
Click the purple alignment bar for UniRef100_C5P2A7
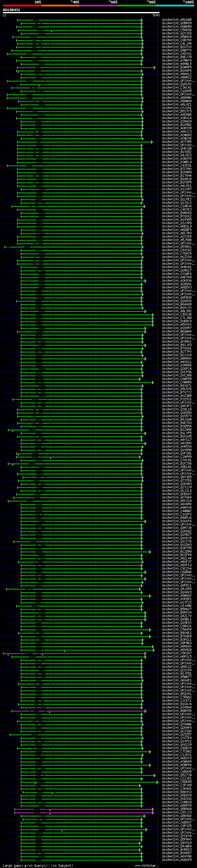pos(75,654)
